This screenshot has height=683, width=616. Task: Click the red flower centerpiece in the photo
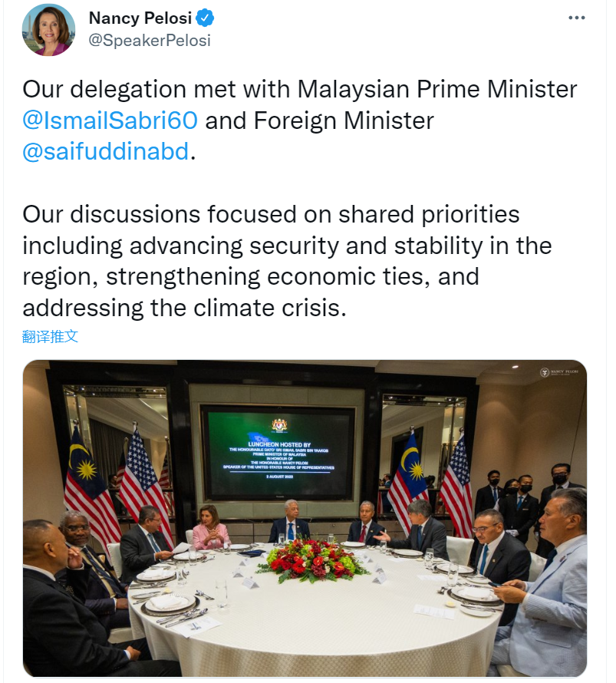click(x=311, y=560)
